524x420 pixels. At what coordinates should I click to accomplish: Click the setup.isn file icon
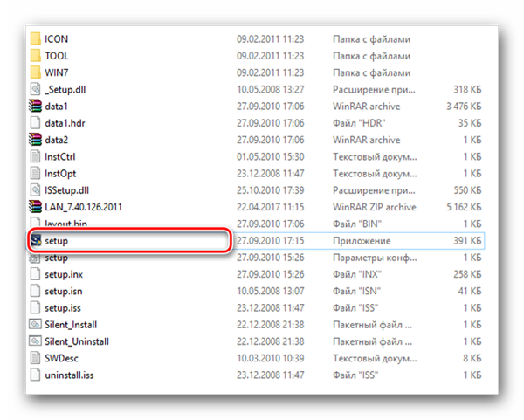pyautogui.click(x=35, y=291)
